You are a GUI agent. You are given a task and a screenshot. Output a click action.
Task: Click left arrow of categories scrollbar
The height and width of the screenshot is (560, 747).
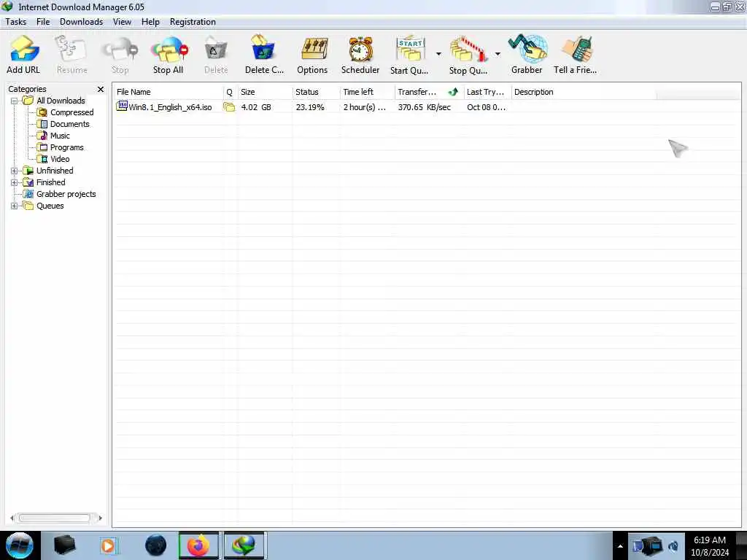pos(12,518)
